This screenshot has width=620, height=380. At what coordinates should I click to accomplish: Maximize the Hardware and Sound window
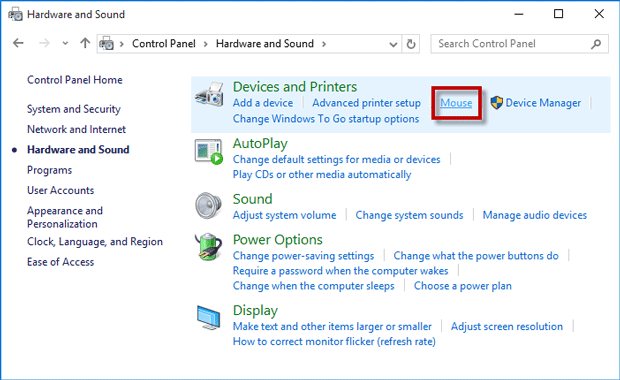(558, 14)
